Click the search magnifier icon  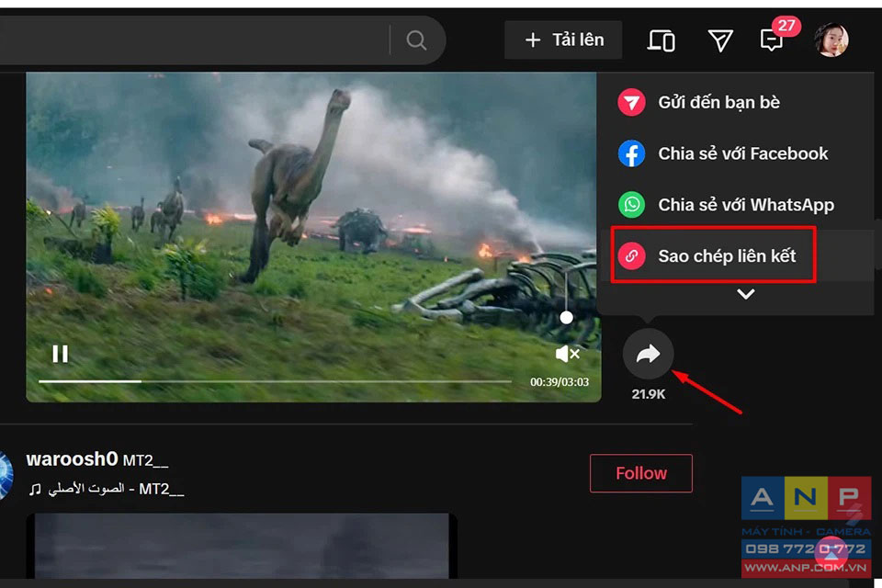(x=416, y=40)
